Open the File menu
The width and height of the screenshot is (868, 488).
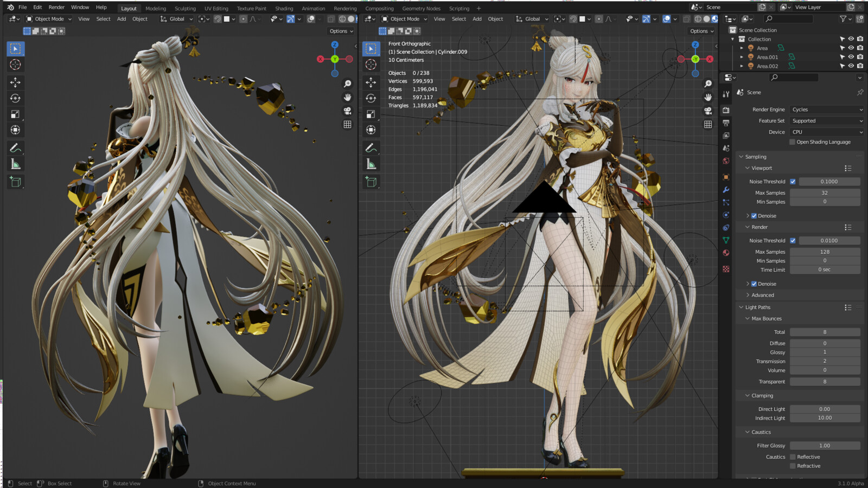click(x=22, y=8)
